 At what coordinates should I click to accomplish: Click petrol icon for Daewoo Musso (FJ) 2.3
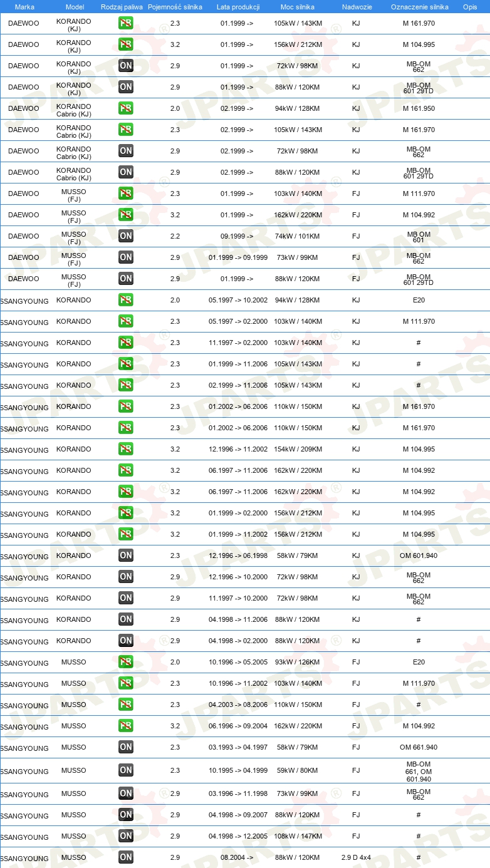tap(126, 194)
